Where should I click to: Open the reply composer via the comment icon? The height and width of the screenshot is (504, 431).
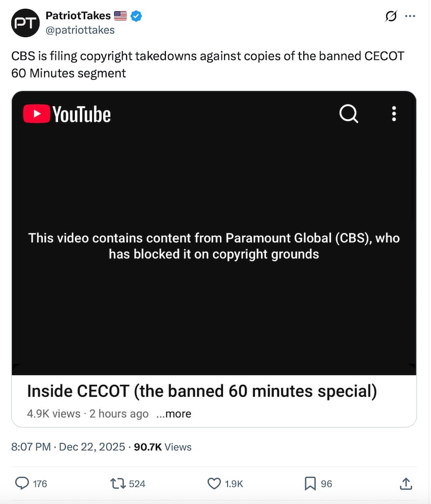[22, 484]
